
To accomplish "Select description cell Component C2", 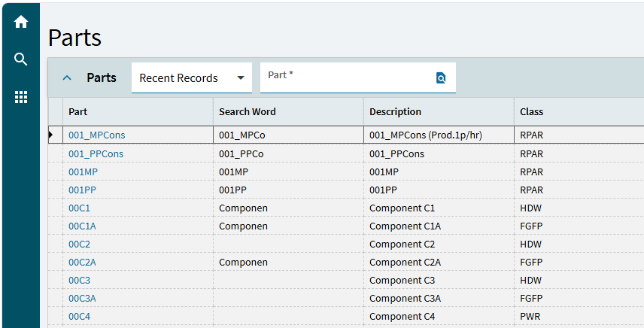I will click(x=439, y=244).
